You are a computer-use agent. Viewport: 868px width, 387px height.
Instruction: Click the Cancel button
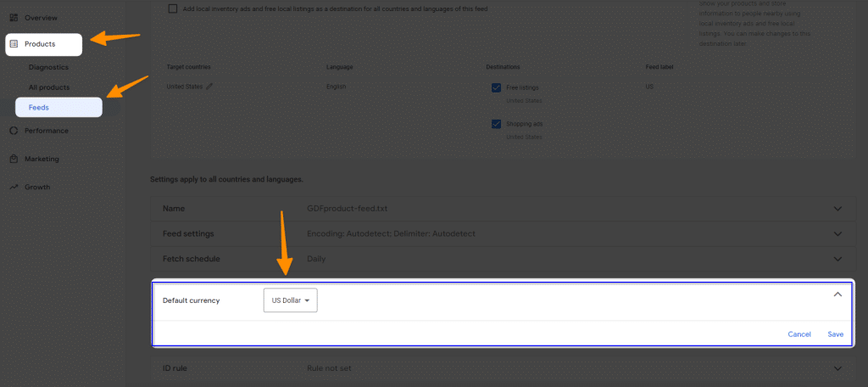pyautogui.click(x=799, y=334)
